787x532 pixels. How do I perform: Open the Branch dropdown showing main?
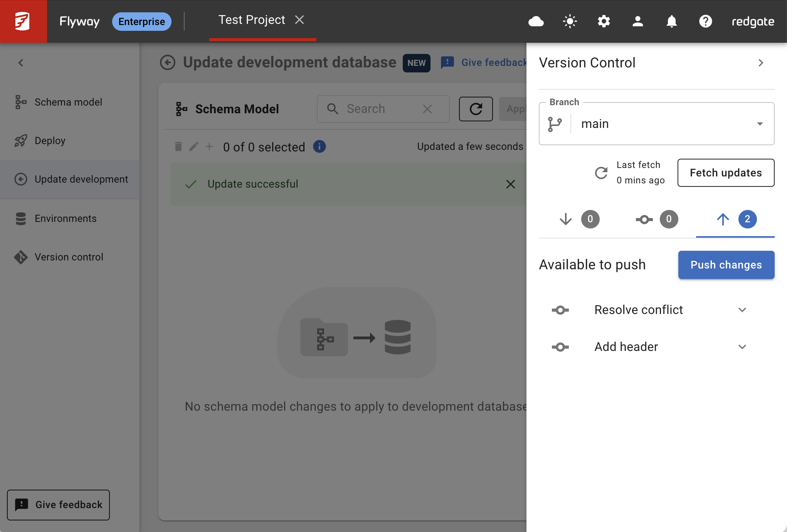(656, 124)
